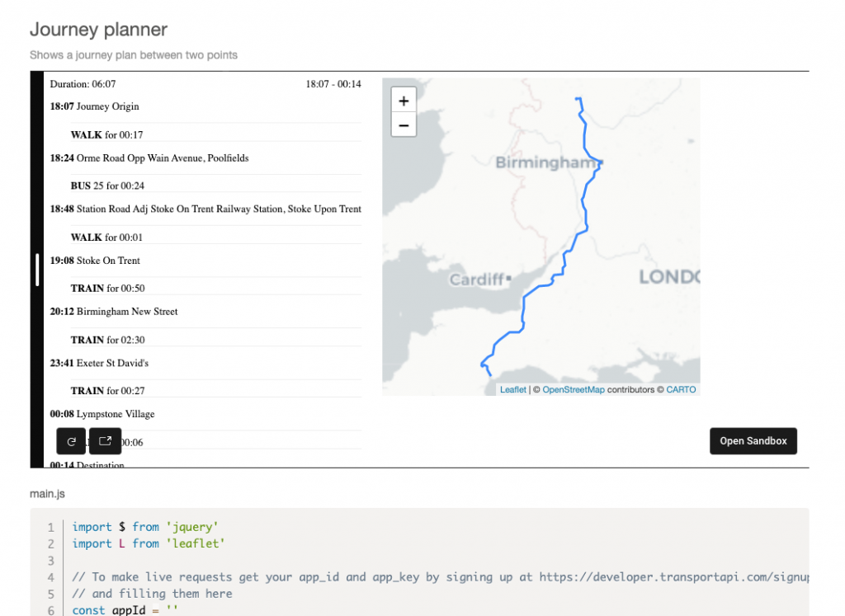Grab the white resize handle on left bar

[37, 270]
